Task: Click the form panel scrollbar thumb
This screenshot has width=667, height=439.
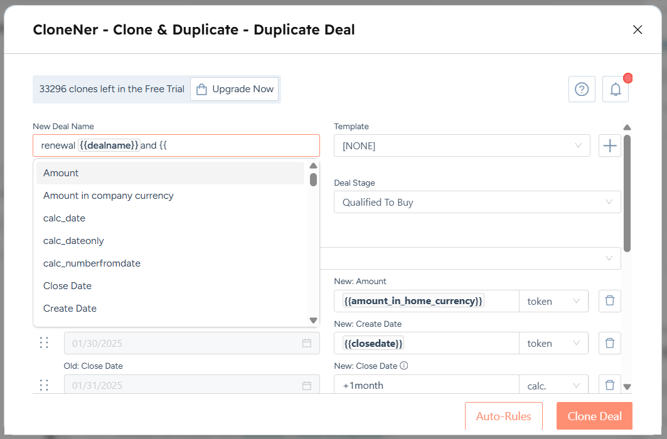Action: [627, 194]
